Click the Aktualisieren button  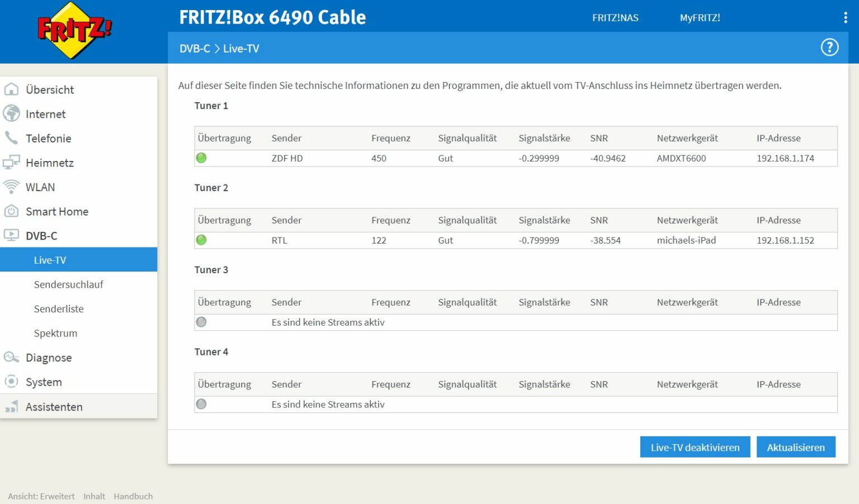coord(795,446)
